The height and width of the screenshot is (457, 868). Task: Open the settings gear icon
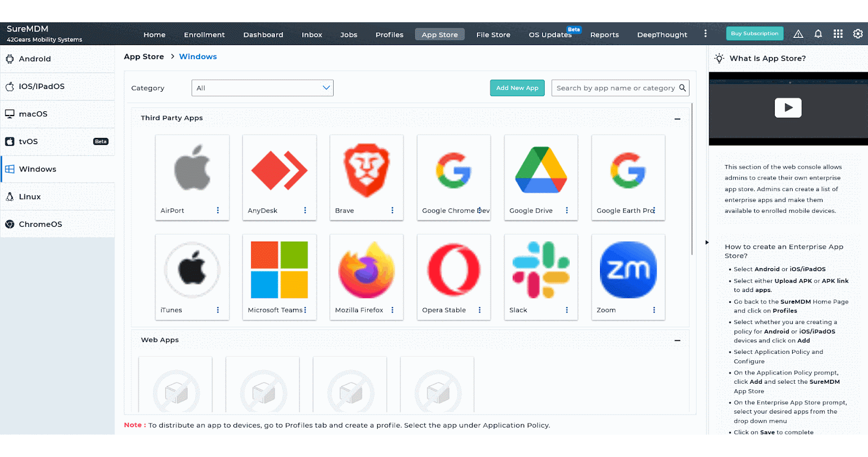pyautogui.click(x=858, y=34)
